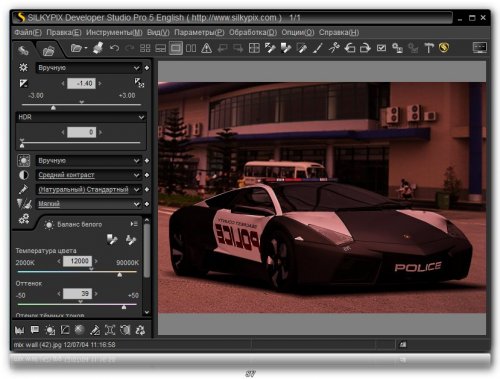Click the white balance sun icon
The width and height of the screenshot is (500, 379).
[x=24, y=161]
